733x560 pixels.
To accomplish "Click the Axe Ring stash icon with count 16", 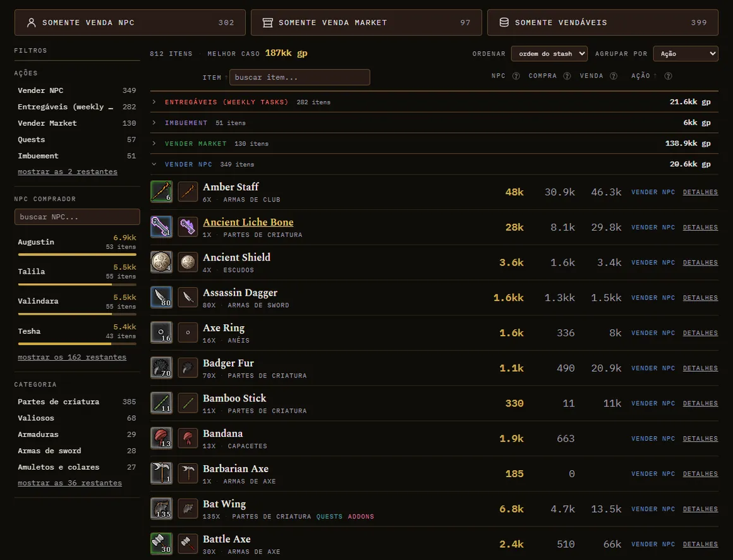I will pos(161,333).
